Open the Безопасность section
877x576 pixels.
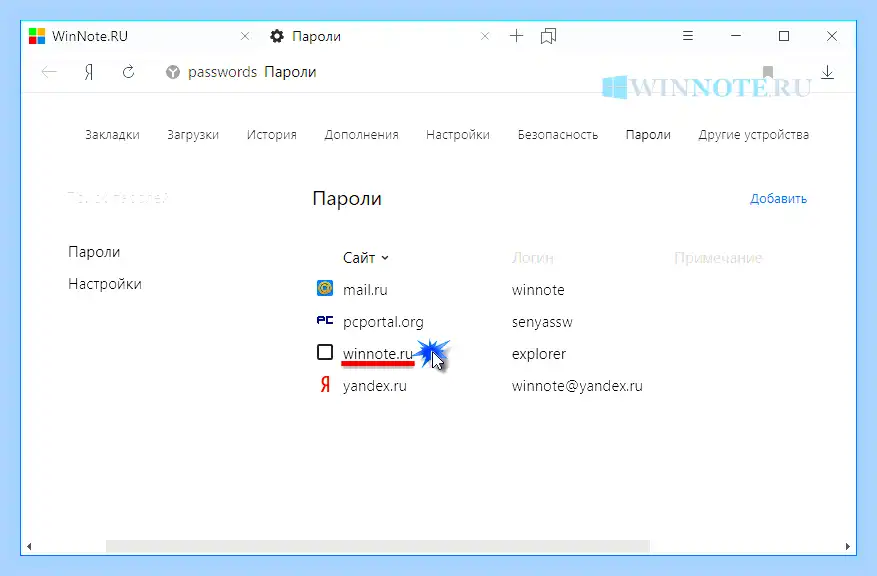tap(558, 135)
